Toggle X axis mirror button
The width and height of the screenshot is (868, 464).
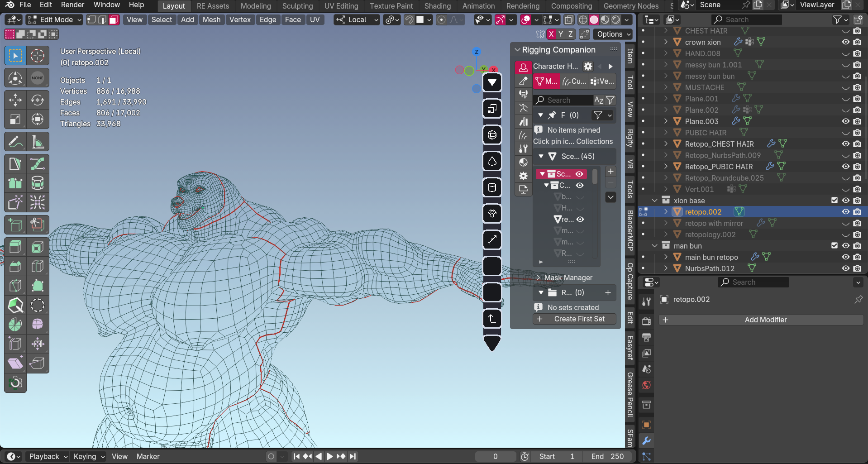[551, 34]
